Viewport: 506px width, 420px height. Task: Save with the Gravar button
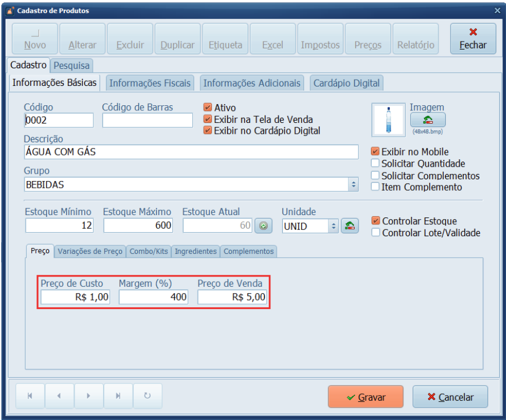365,397
